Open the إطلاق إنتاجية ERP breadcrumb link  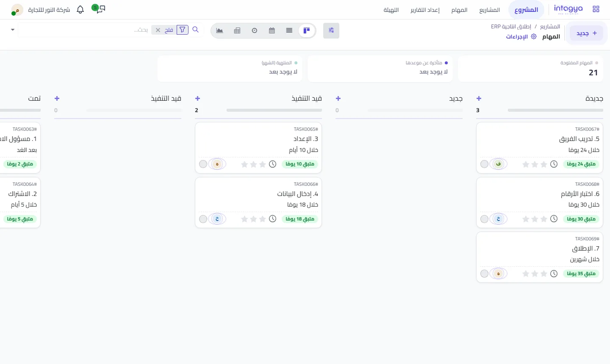pyautogui.click(x=511, y=27)
